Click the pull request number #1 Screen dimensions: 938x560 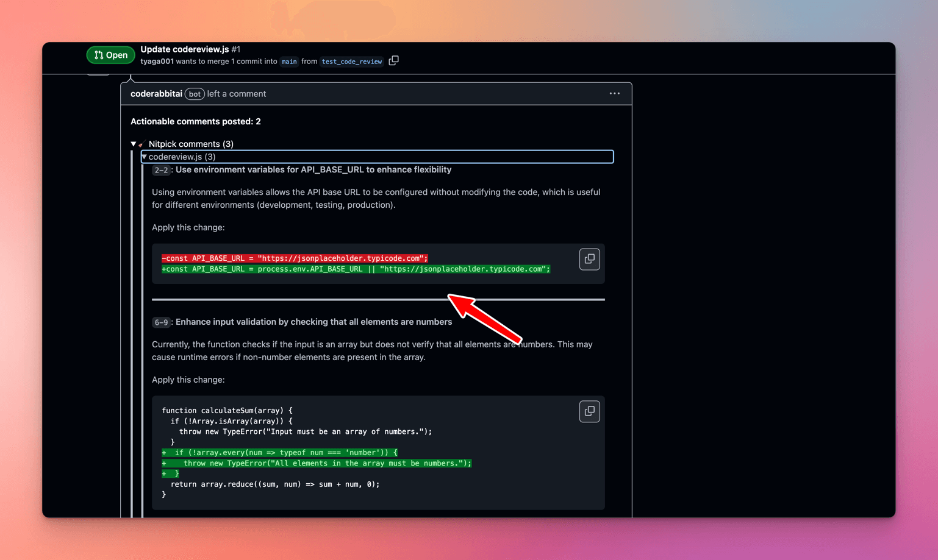pos(236,49)
